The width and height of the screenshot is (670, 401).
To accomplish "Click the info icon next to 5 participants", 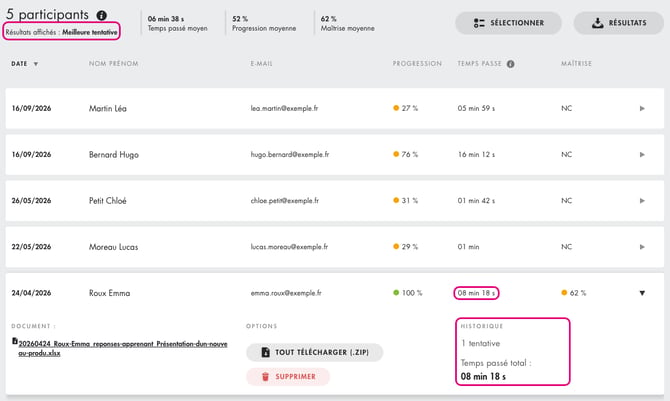I will pyautogui.click(x=102, y=15).
